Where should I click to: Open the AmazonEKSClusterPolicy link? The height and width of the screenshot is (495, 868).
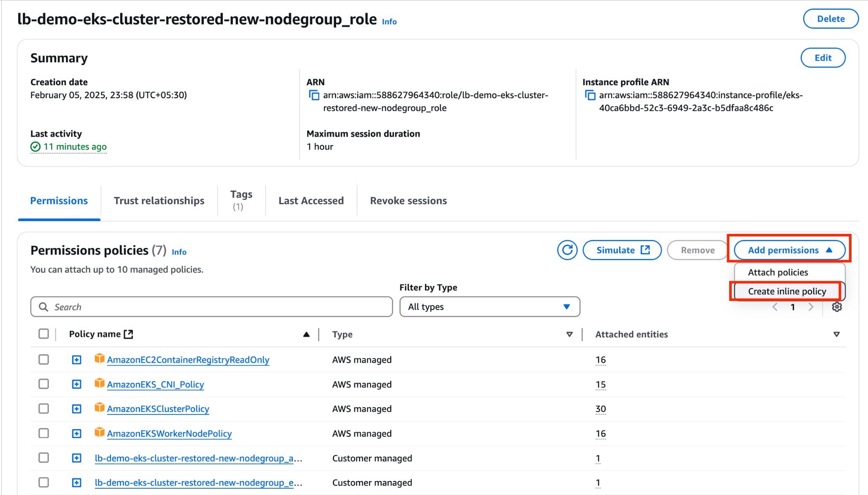coord(158,409)
